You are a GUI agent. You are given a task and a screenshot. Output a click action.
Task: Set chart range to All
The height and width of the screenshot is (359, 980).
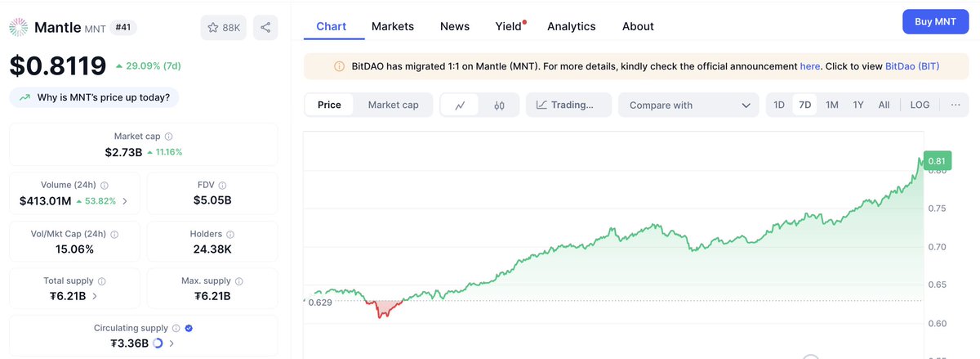[x=884, y=105]
